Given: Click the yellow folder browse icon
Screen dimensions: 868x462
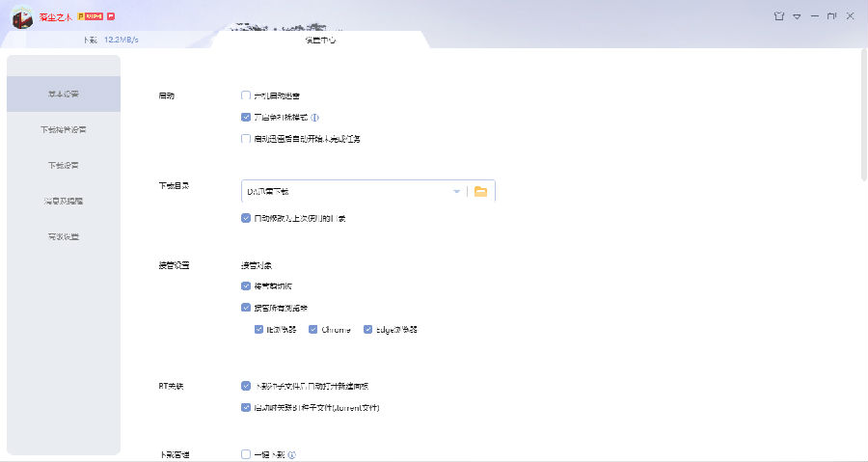Looking at the screenshot, I should tap(480, 191).
